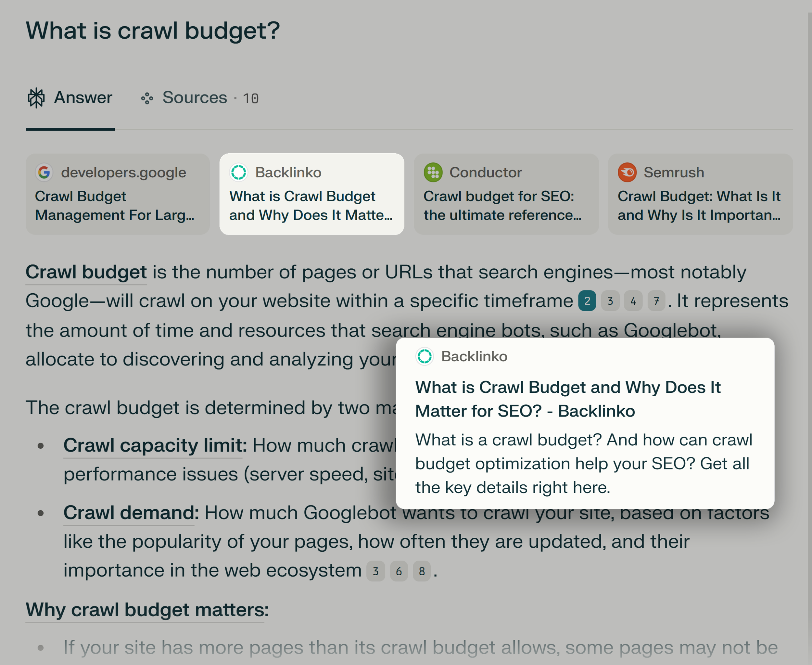Click the Google favicon on source card

coord(44,173)
